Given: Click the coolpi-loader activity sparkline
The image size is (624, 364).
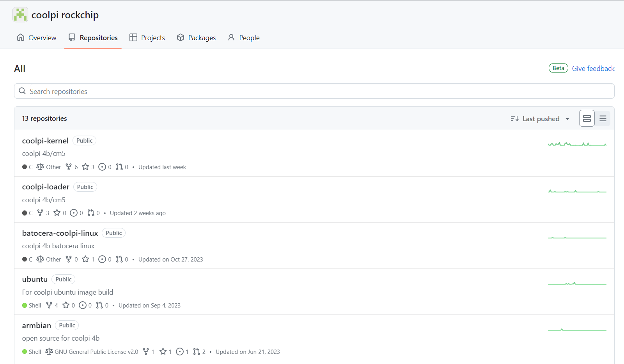Looking at the screenshot, I should 577,191.
